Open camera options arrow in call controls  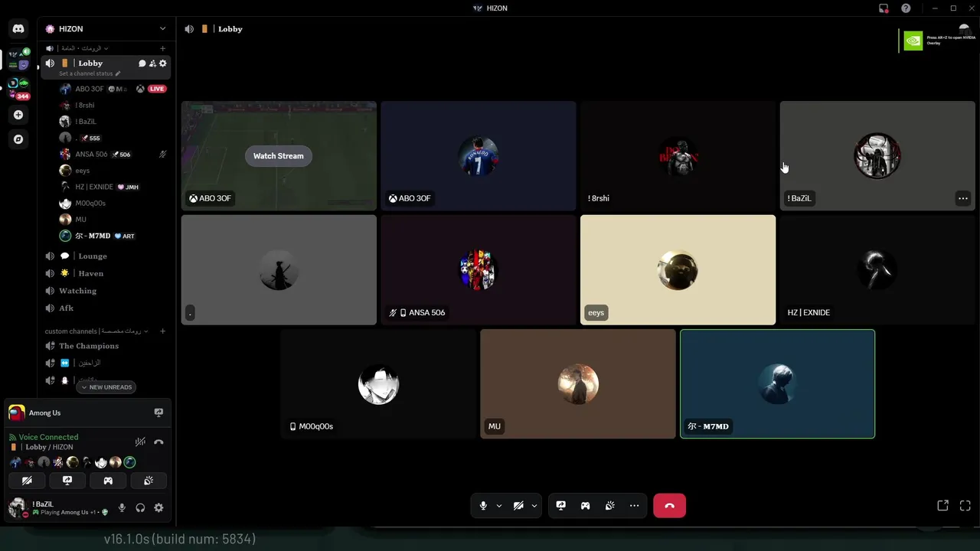pyautogui.click(x=534, y=506)
